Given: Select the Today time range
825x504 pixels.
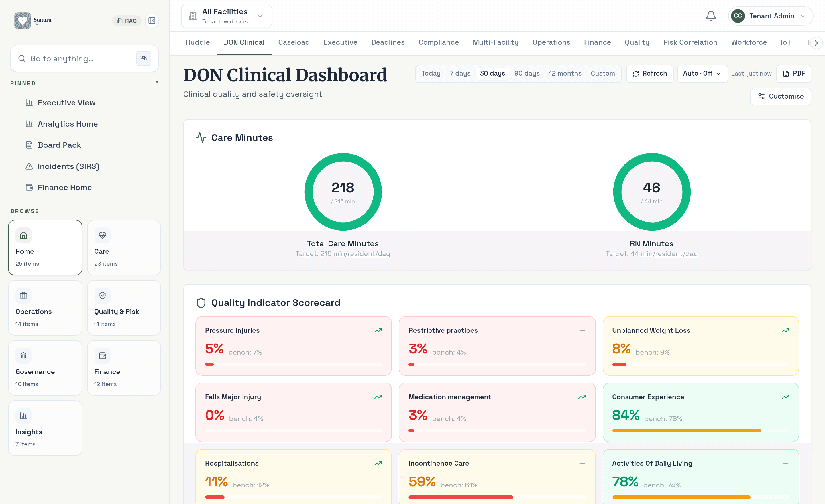Looking at the screenshot, I should [431, 73].
